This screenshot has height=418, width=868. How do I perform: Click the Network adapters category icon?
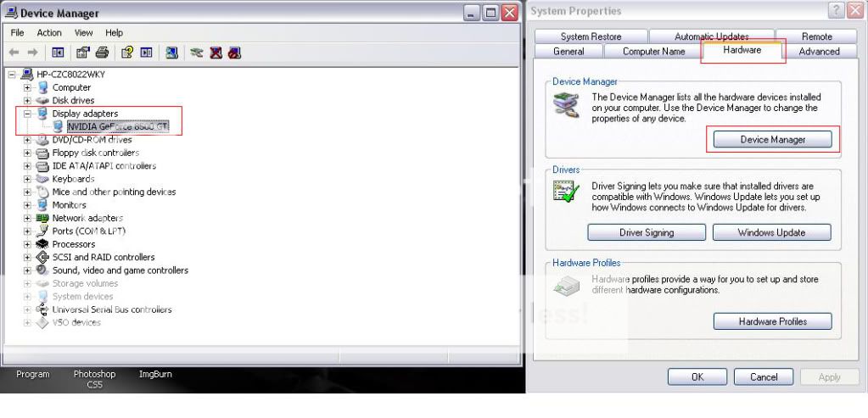point(42,218)
